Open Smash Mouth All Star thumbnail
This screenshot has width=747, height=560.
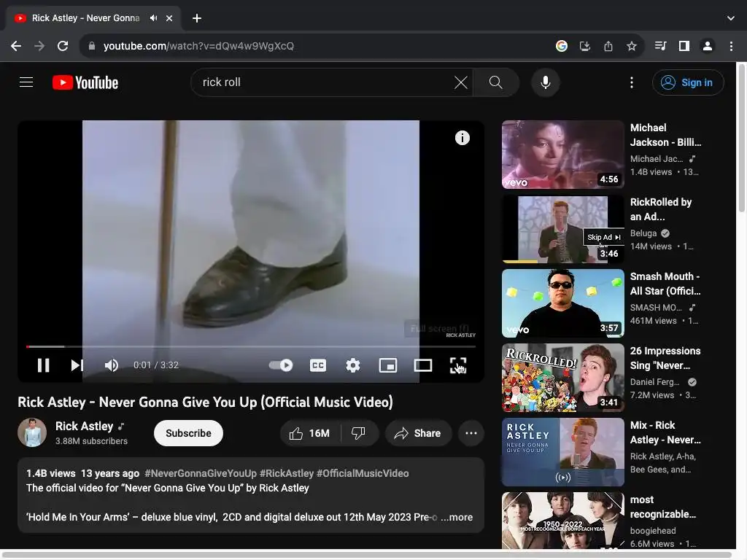(563, 303)
